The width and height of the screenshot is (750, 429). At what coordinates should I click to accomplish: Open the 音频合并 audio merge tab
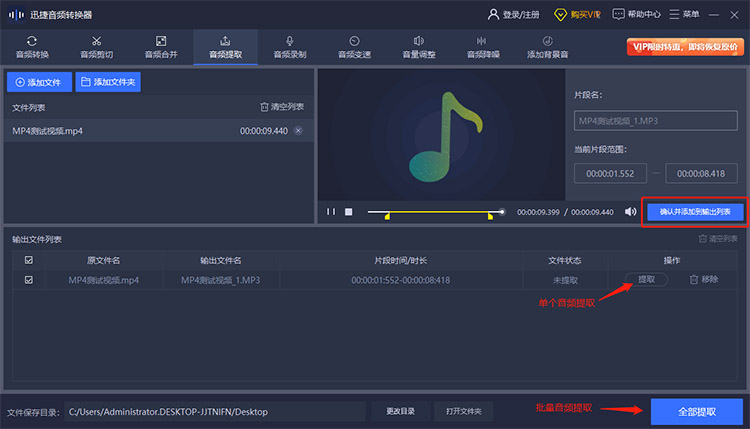coord(161,47)
